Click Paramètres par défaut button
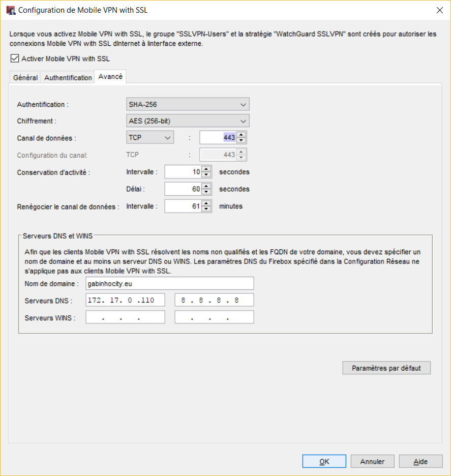 point(386,368)
